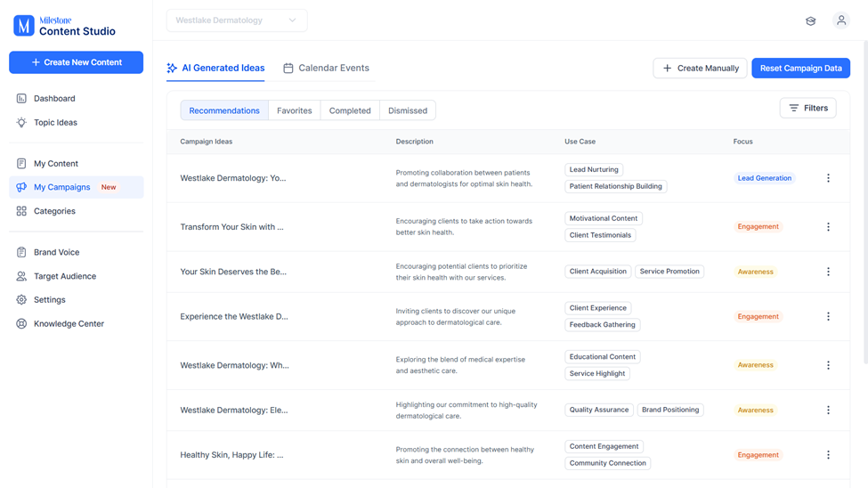868x488 pixels.
Task: Open options menu for Transform Your Skin row
Action: pos(828,226)
